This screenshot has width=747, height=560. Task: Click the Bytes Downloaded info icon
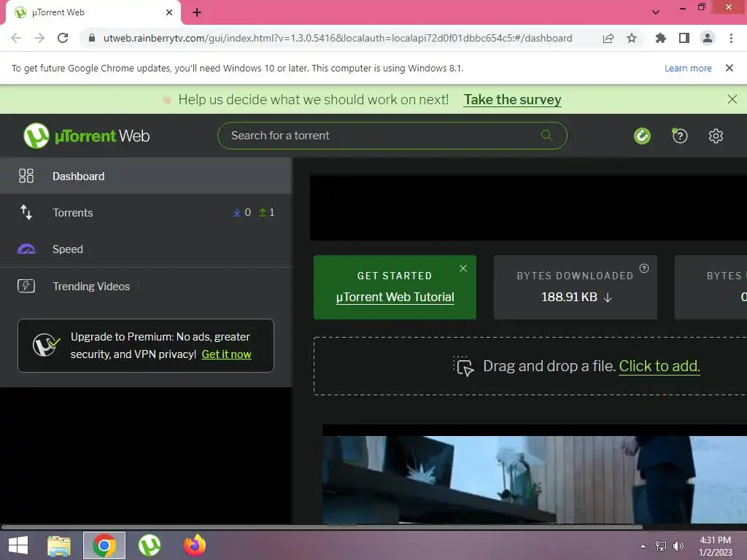click(644, 268)
